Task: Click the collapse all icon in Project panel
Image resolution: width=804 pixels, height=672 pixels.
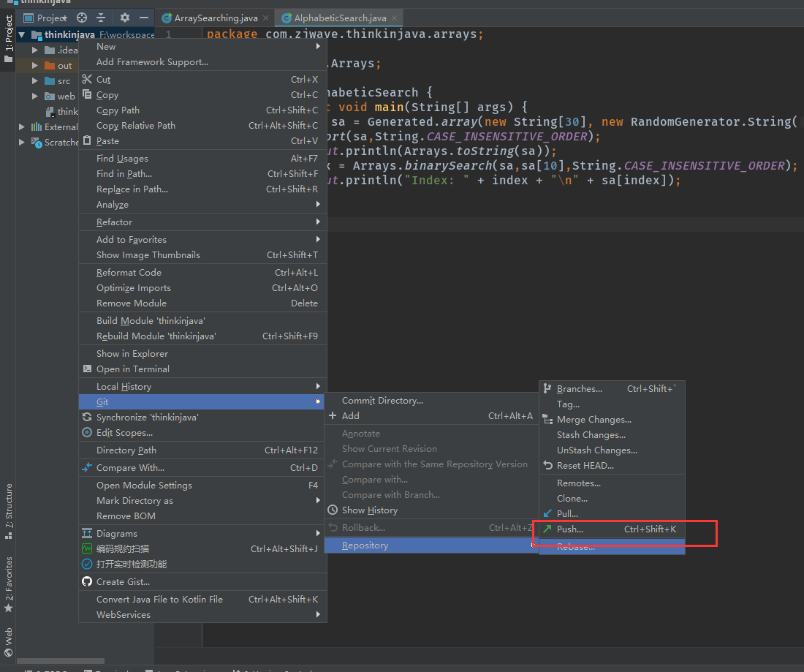Action: click(x=101, y=18)
